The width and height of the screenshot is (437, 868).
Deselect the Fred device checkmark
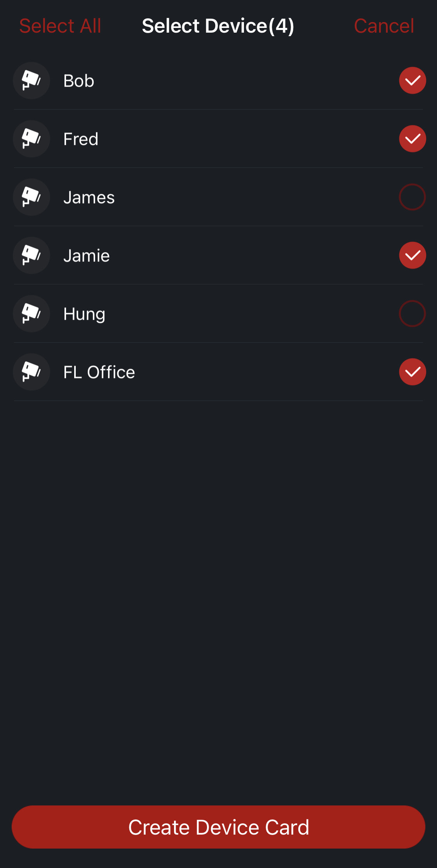point(413,139)
